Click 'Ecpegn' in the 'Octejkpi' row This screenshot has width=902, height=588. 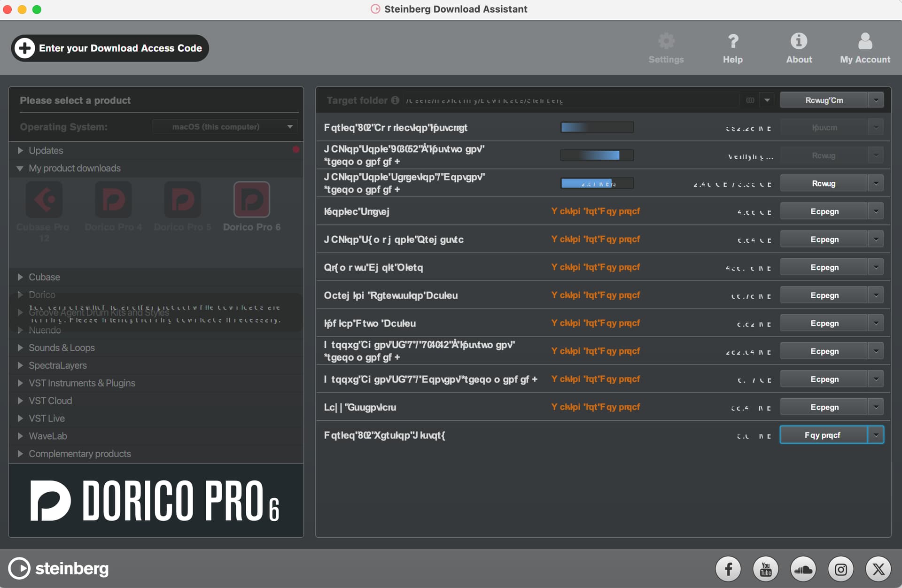[x=824, y=295]
